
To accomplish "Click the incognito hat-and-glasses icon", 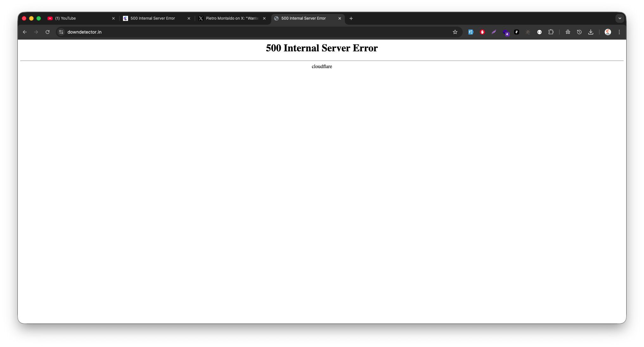I will [x=568, y=32].
